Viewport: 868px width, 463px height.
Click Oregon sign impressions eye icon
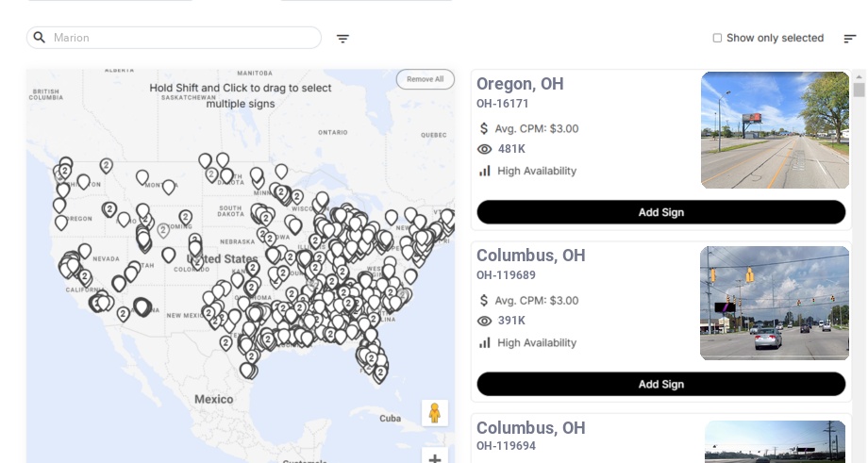(x=485, y=149)
